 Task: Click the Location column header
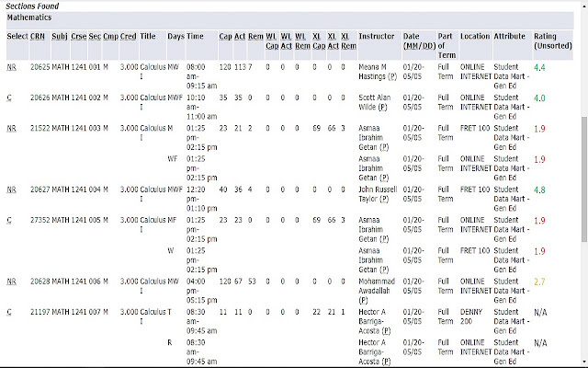[475, 37]
